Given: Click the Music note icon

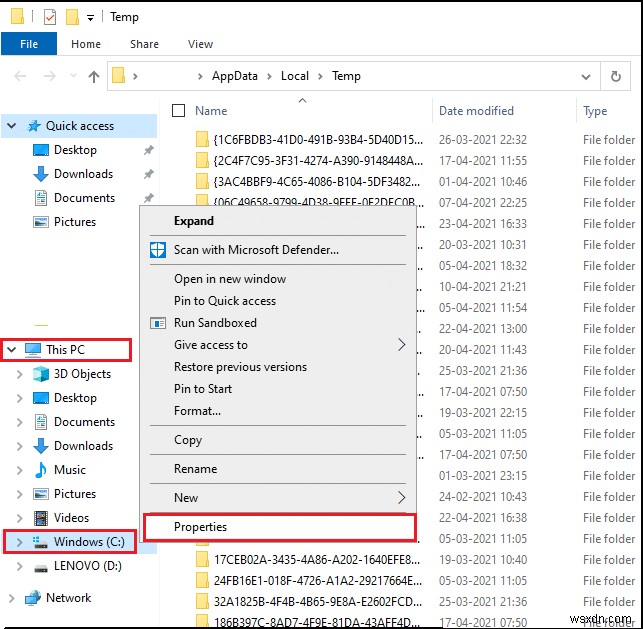Looking at the screenshot, I should click(41, 470).
